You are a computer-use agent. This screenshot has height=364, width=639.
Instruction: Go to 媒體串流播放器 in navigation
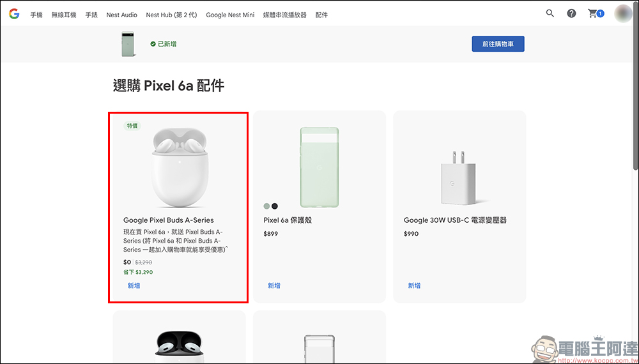[285, 15]
